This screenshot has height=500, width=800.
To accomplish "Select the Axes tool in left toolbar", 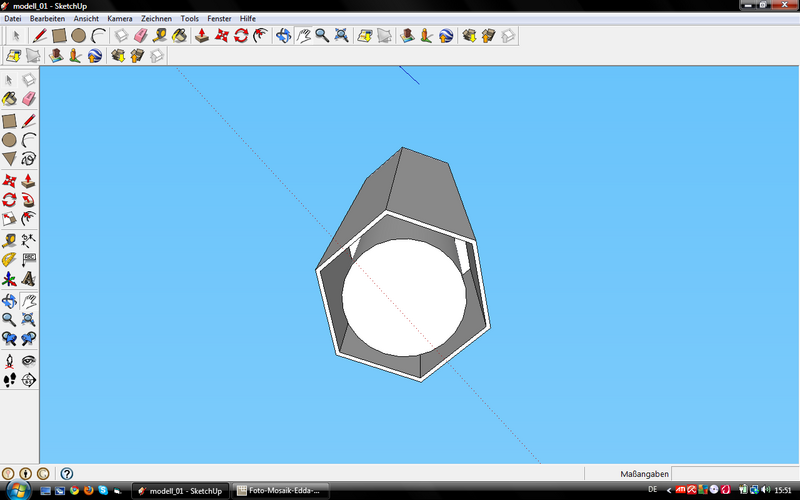I will 9,279.
